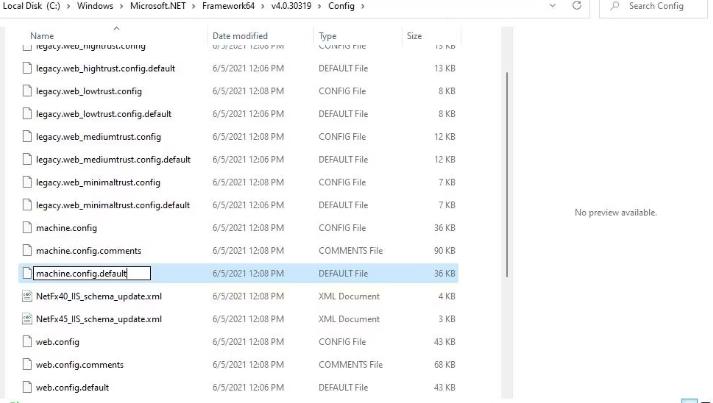Screen dimensions: 713x403
Task: Click the file icon beside legacy.web_lowtrust.config
Action: click(27, 91)
